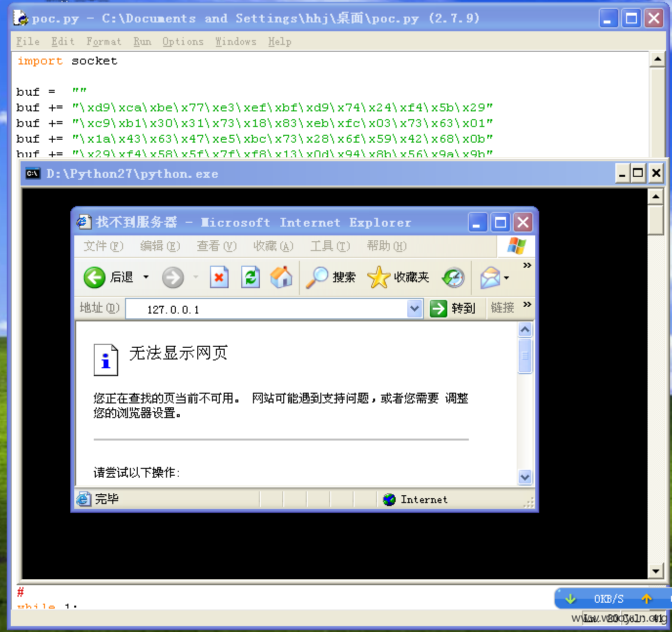Open the IE Home page icon
The image size is (672, 632).
(x=281, y=277)
